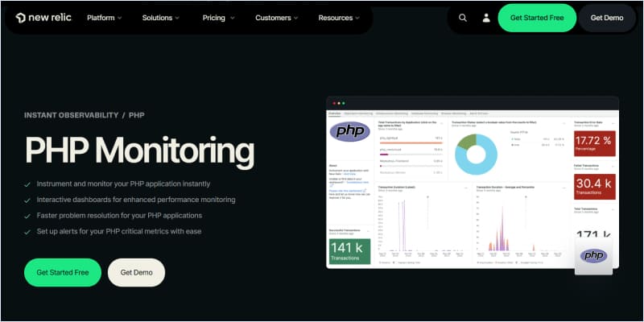Open the user account icon
Image resolution: width=644 pixels, height=322 pixels.
486,18
